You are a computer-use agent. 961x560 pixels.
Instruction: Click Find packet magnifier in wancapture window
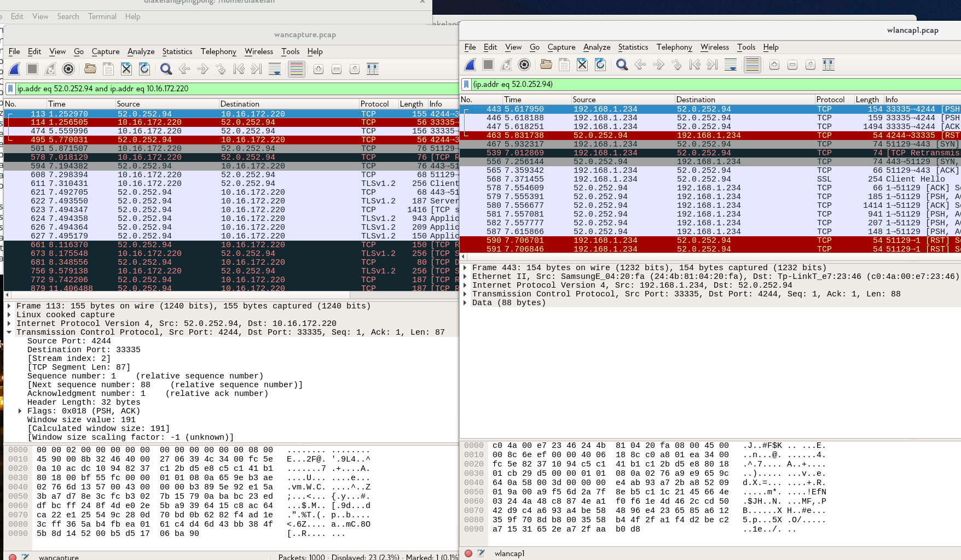[166, 69]
